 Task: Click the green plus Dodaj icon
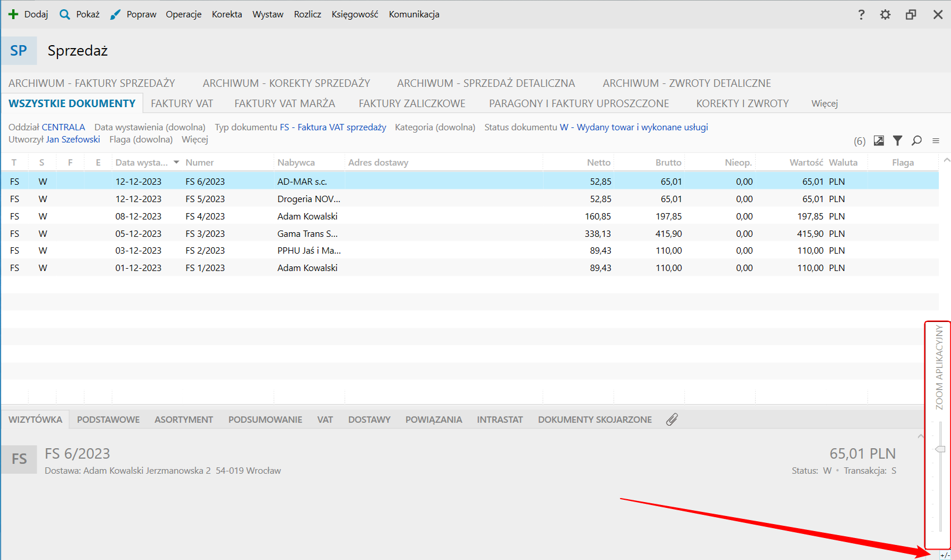coord(13,14)
